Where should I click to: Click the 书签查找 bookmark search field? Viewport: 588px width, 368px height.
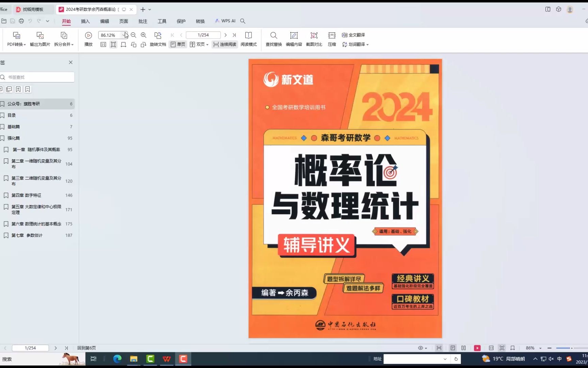(37, 77)
